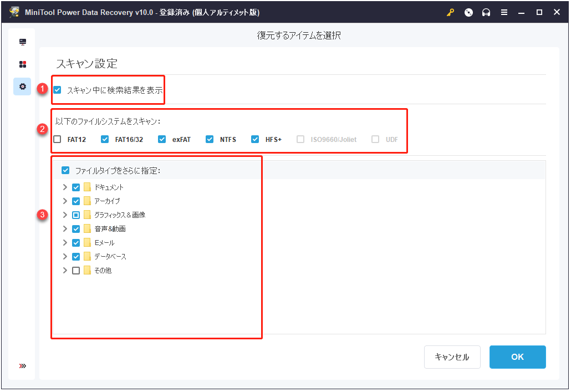Image resolution: width=571 pixels, height=392 pixels.
Task: Click the グラフィックス＆画像 folder icon
Action: tap(87, 215)
